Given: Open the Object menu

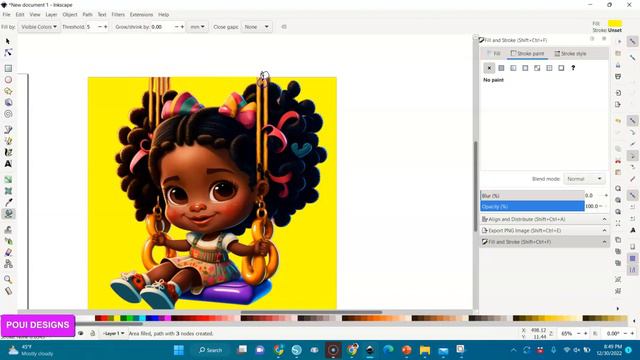Looking at the screenshot, I should click(x=70, y=15).
